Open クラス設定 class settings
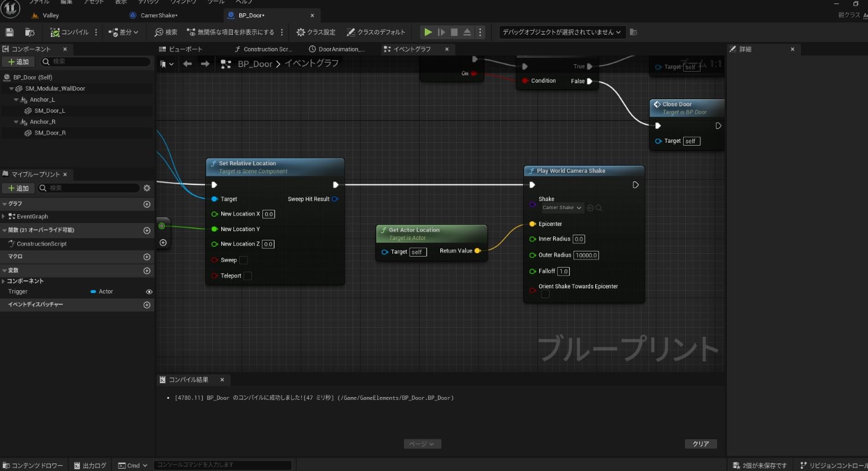 [x=316, y=32]
